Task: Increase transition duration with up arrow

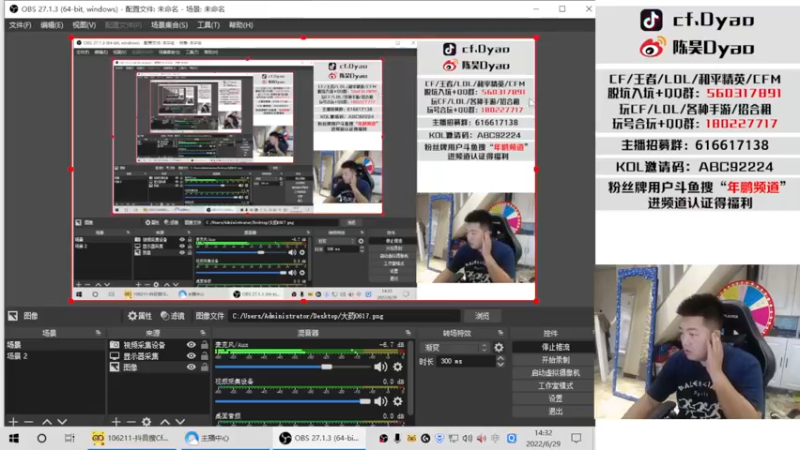Action: [x=501, y=358]
